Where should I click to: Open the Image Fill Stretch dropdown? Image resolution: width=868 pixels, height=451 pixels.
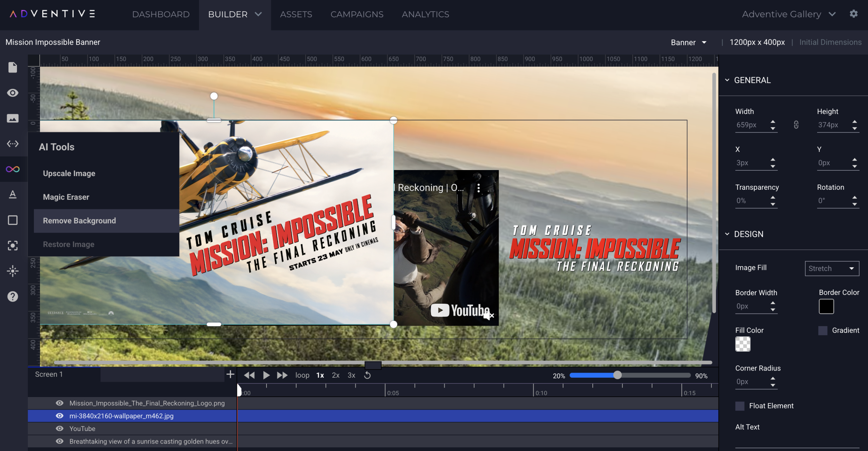[x=832, y=268]
